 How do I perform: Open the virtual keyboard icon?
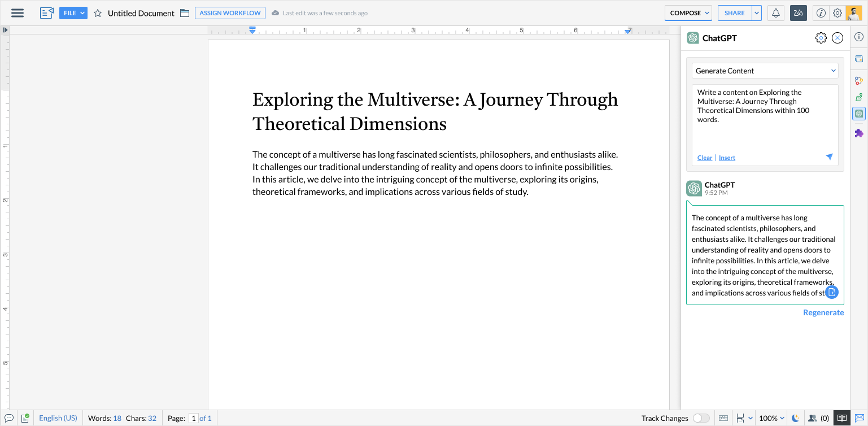pyautogui.click(x=723, y=418)
